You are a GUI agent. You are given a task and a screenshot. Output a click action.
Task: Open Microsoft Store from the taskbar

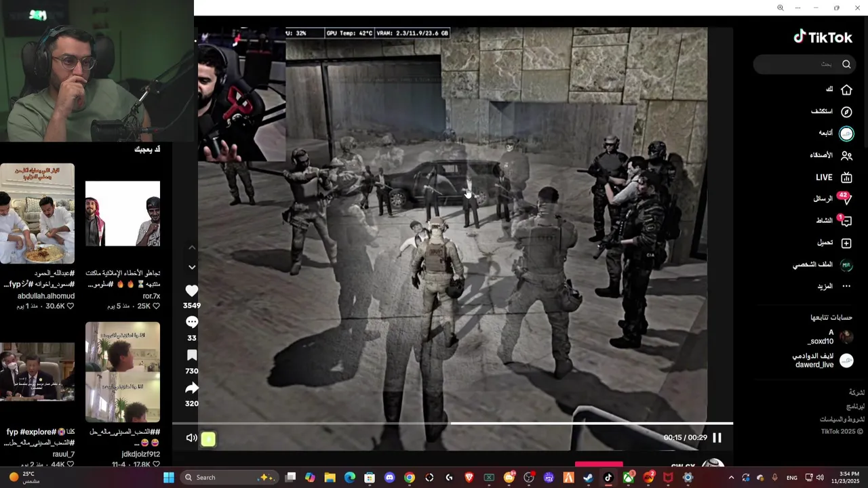coord(370,478)
